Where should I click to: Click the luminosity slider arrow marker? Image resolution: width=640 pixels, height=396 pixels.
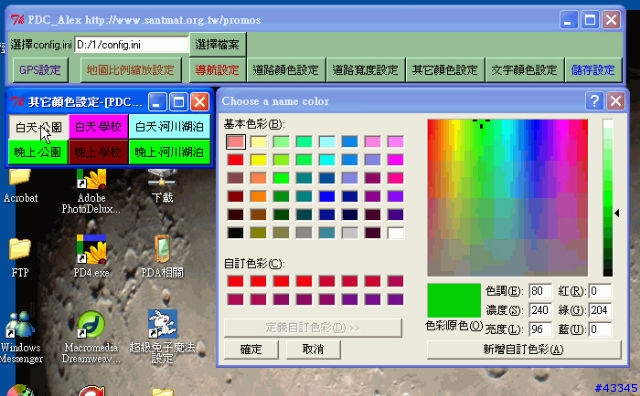click(x=617, y=213)
